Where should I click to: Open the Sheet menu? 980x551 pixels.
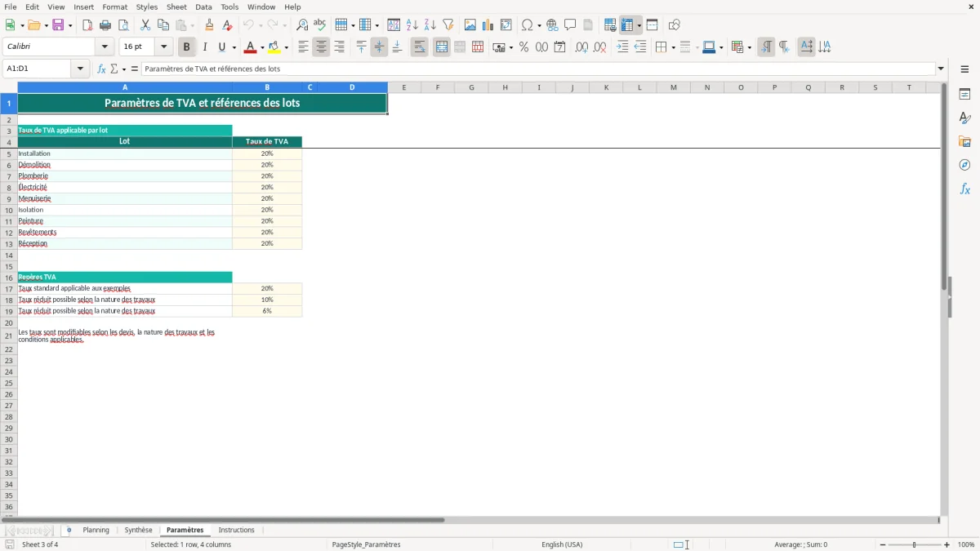[x=177, y=7]
